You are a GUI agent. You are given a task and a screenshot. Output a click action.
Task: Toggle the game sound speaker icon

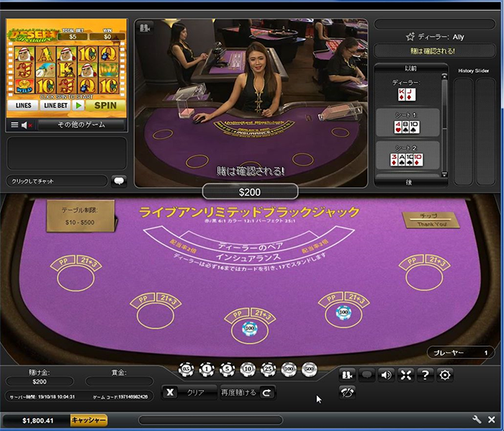click(387, 375)
